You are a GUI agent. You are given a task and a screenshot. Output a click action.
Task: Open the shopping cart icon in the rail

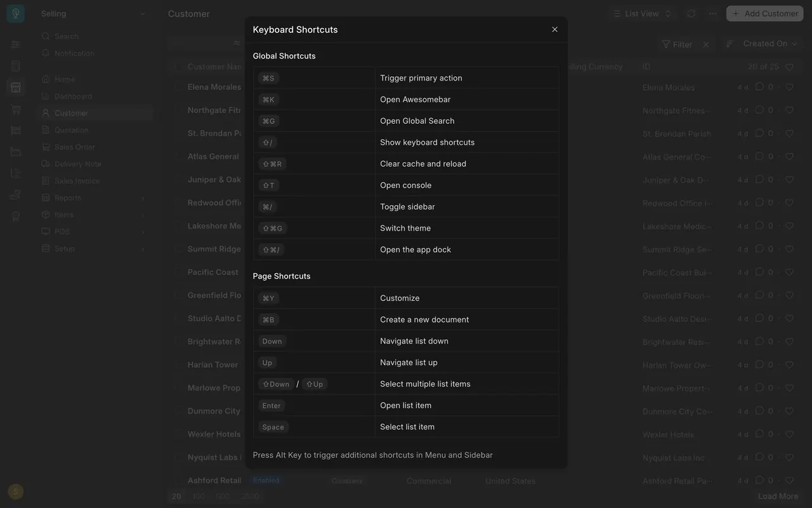(x=16, y=109)
